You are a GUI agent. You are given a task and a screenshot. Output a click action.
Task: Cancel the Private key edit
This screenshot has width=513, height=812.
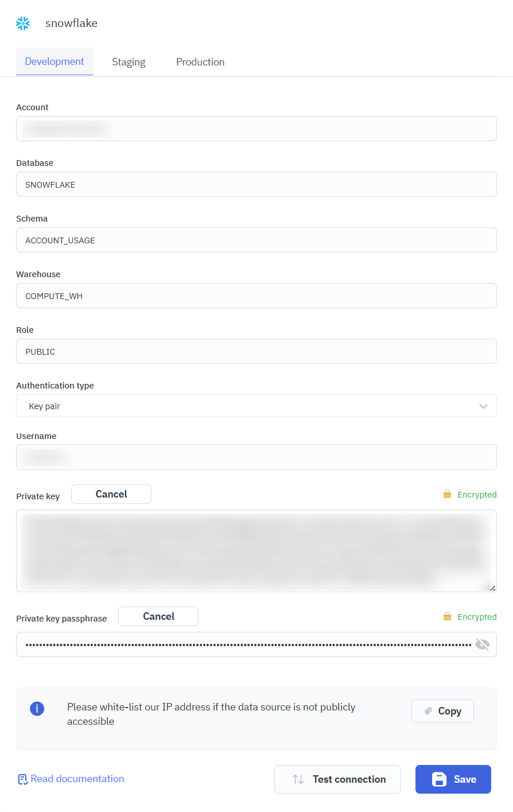coord(111,494)
